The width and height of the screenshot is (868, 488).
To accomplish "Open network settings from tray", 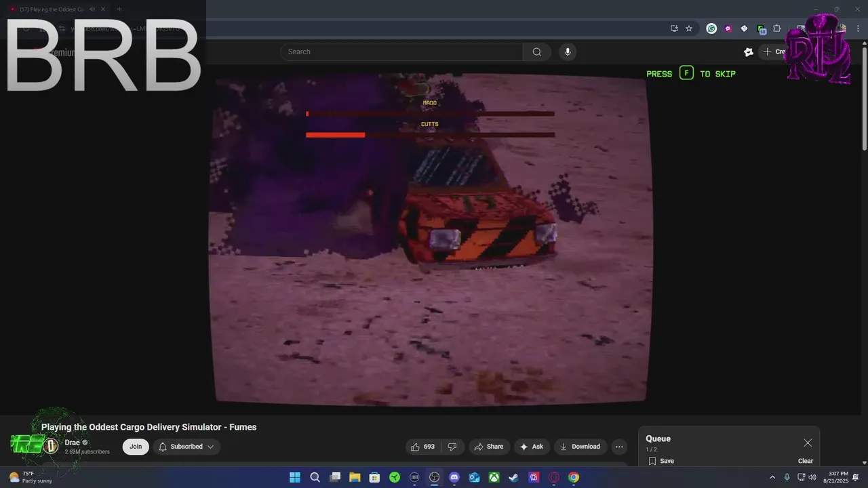I will pos(802,477).
